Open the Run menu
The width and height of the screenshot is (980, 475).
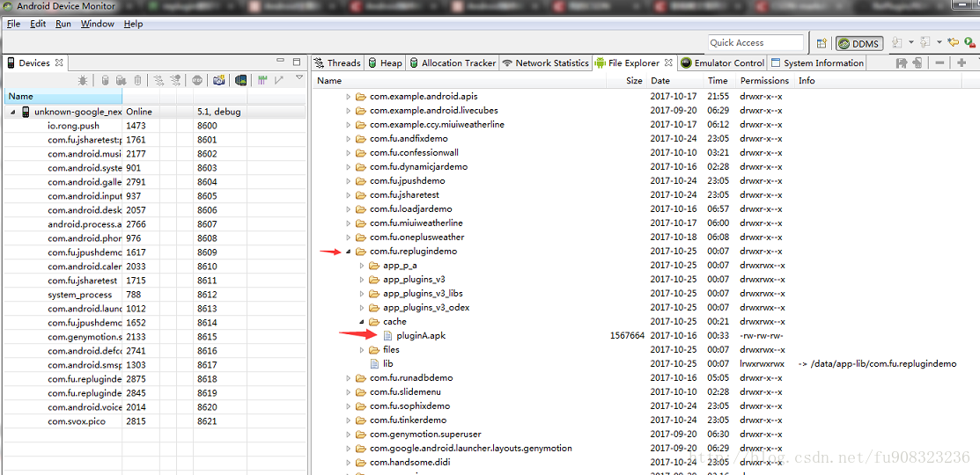[63, 24]
